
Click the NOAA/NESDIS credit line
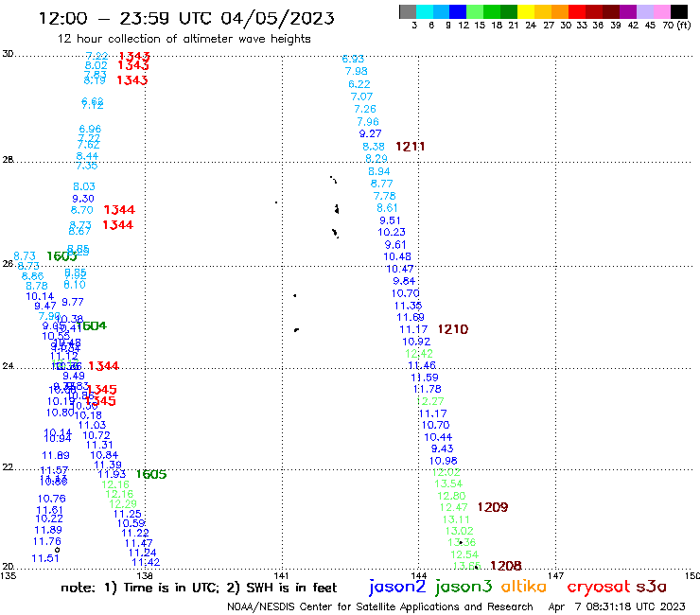(x=380, y=606)
